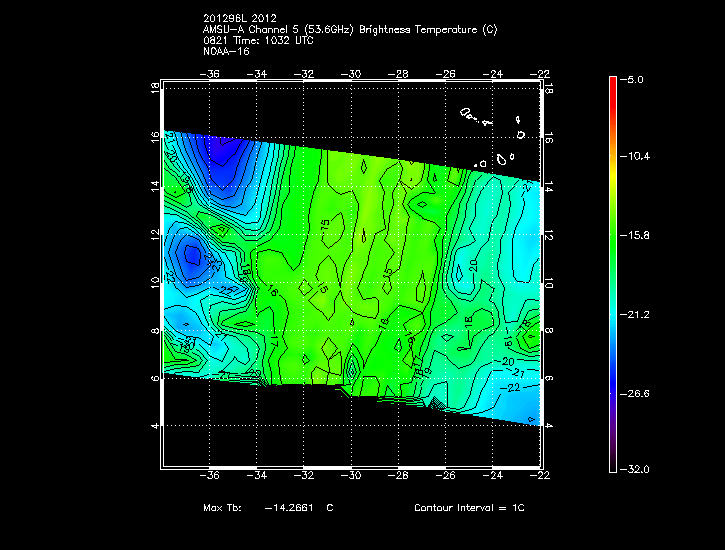Click the -26.6 colorbar tick label
Image resolution: width=725 pixels, height=550 pixels.
coord(635,394)
